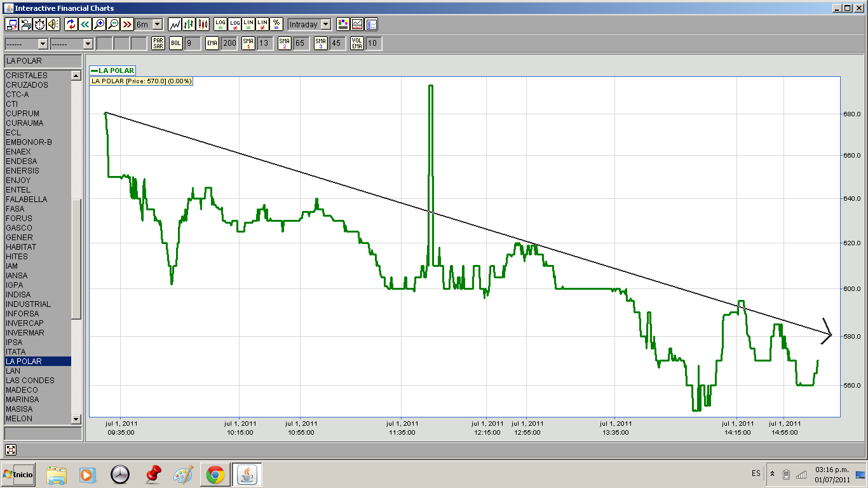Open the Intraday interval dropdown

tap(326, 24)
